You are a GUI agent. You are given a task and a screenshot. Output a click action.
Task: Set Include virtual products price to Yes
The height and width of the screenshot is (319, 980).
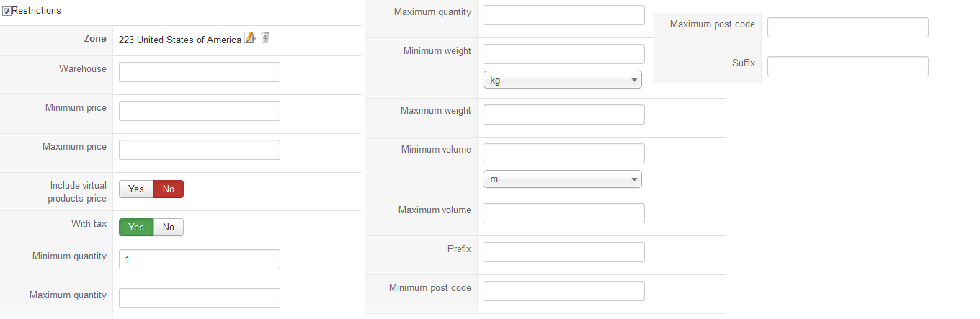coord(136,189)
